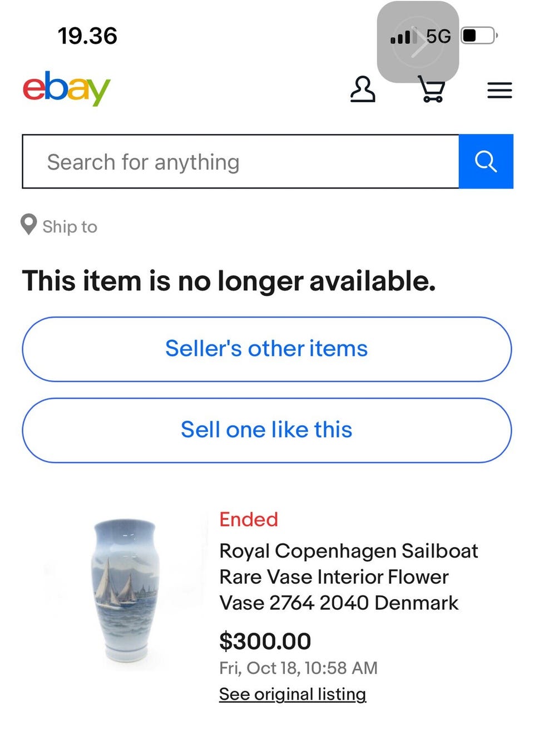Follow the "See original listing" link
The image size is (534, 756).
(293, 694)
